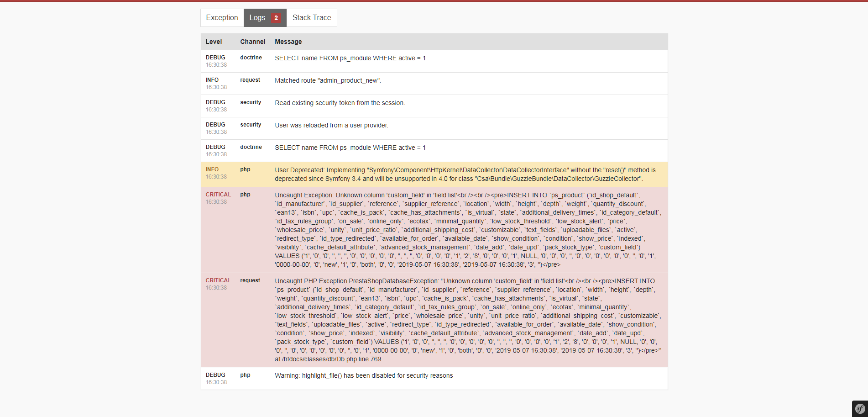Click the request channel in Matched route row
Screen dimensions: 868x417
pyautogui.click(x=250, y=80)
